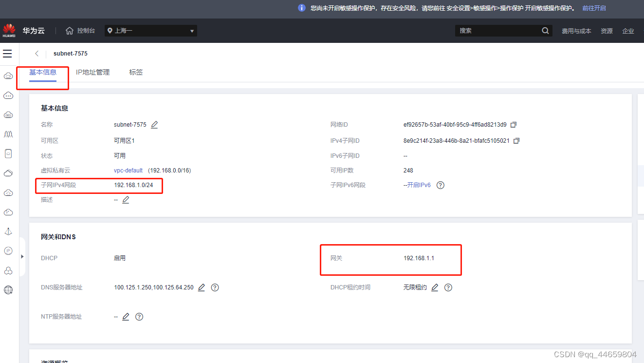Open 资源 menu
The image size is (644, 363).
tap(607, 31)
